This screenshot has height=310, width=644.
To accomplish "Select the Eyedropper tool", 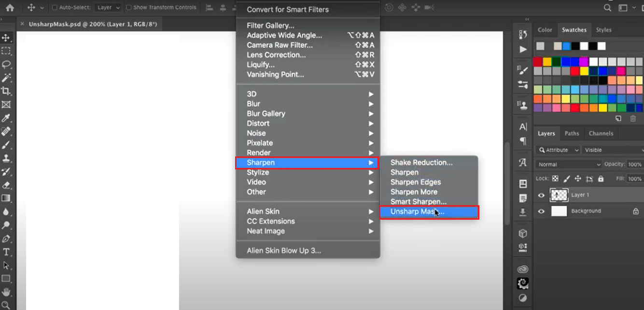I will tap(6, 118).
